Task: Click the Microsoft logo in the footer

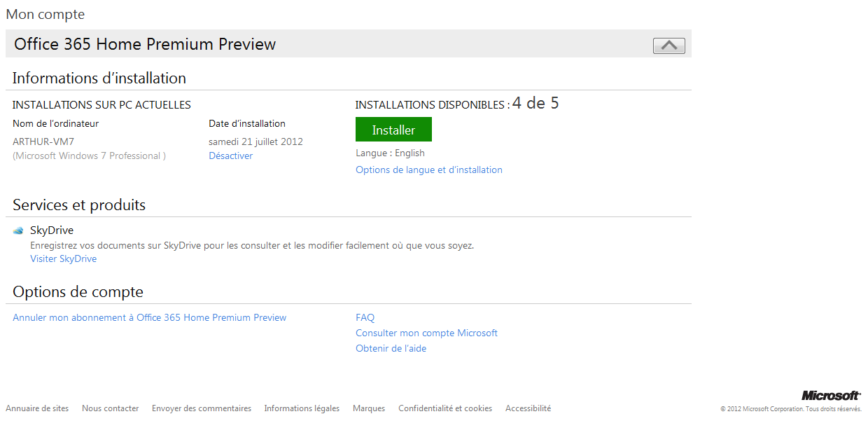Action: pos(831,396)
